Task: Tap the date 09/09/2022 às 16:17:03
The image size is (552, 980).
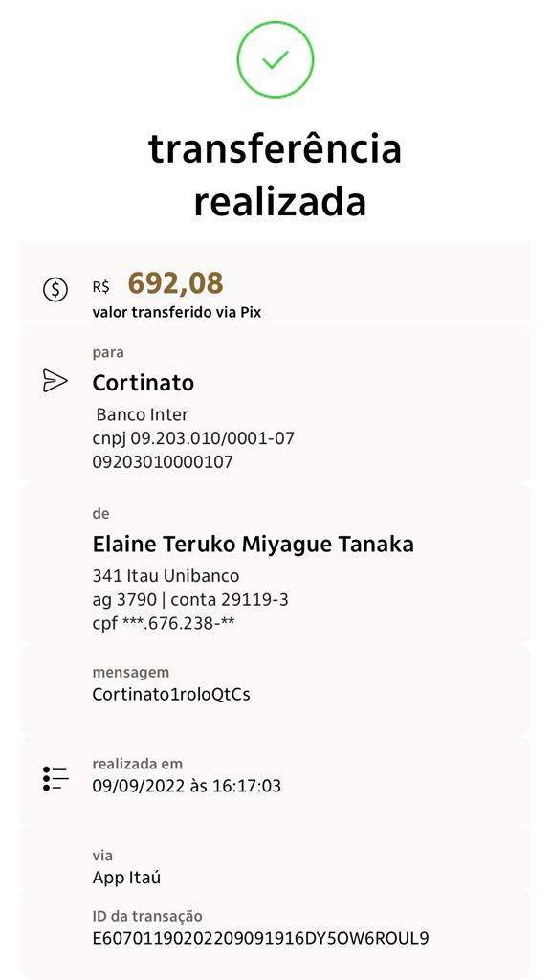Action: (187, 786)
